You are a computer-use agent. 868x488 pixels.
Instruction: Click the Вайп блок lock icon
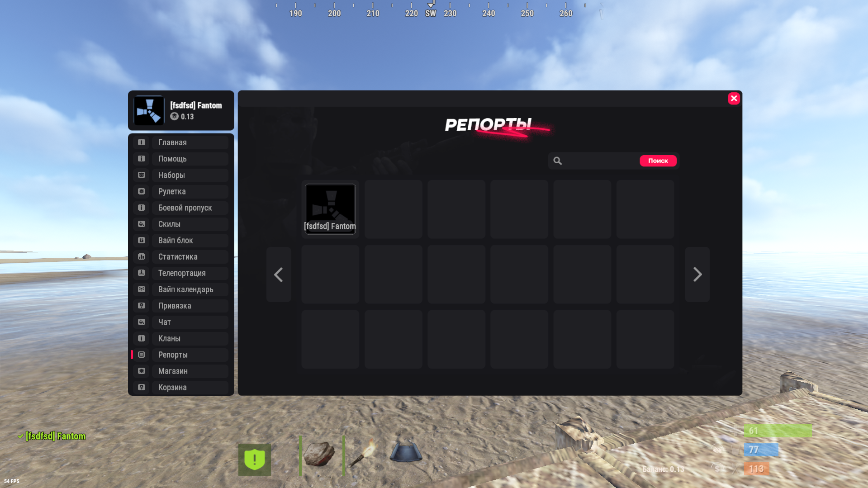[x=141, y=240]
